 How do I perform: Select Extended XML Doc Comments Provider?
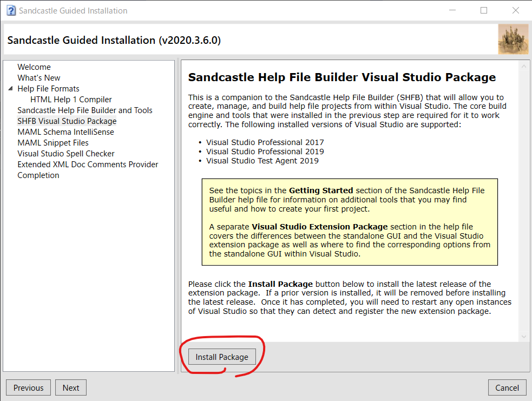88,164
